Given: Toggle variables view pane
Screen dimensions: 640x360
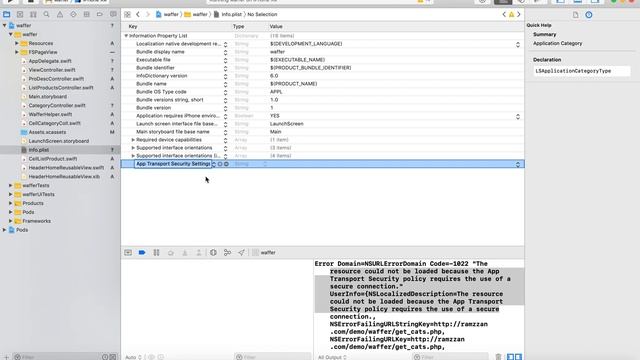Looking at the screenshot, I should 510,357.
